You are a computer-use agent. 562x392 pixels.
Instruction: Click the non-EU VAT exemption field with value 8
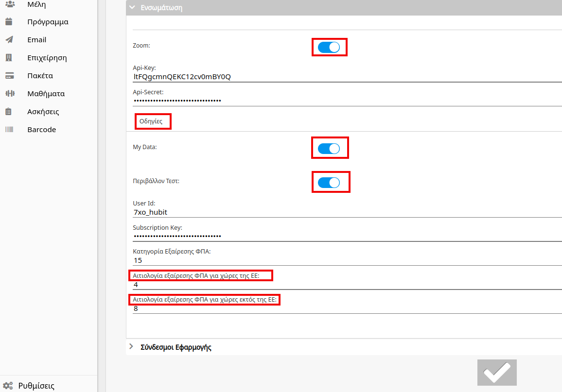click(347, 308)
